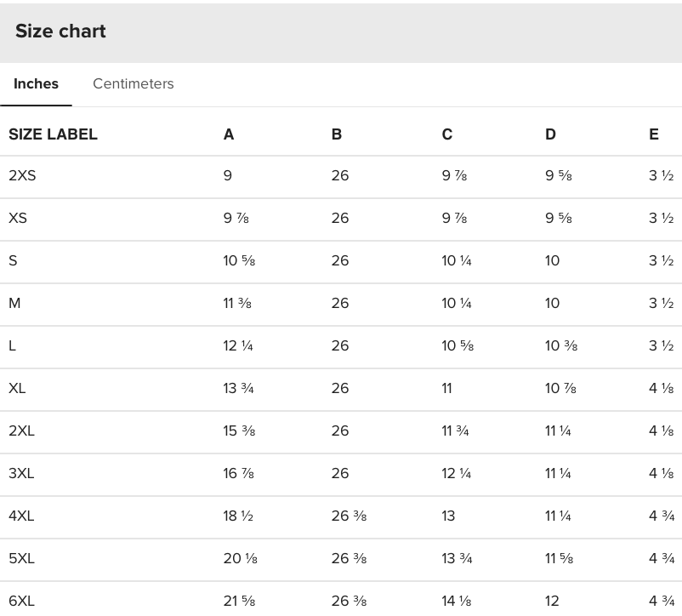This screenshot has height=616, width=682.
Task: Switch to the Centimeters tab
Action: 134,83
